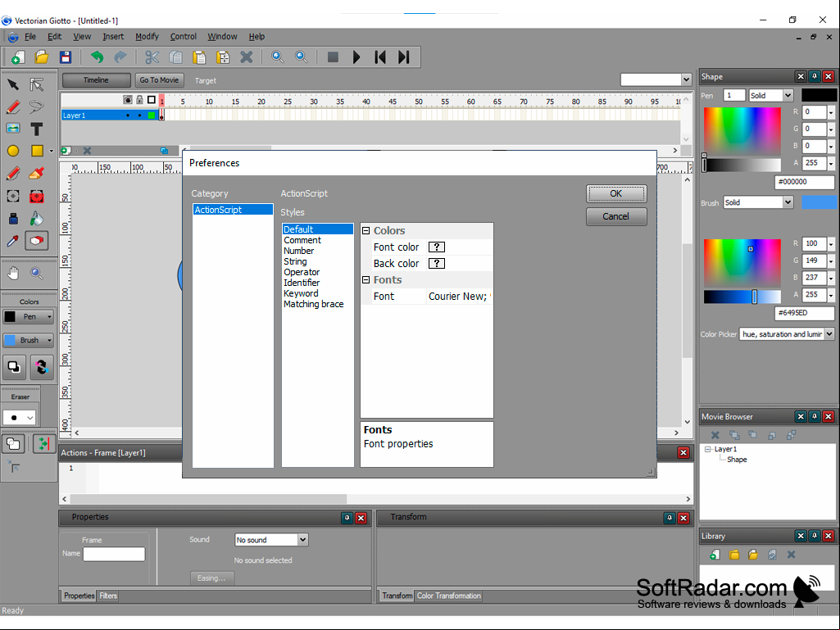Open the Pen style Solid dropdown
Image resolution: width=840 pixels, height=630 pixels.
click(788, 95)
